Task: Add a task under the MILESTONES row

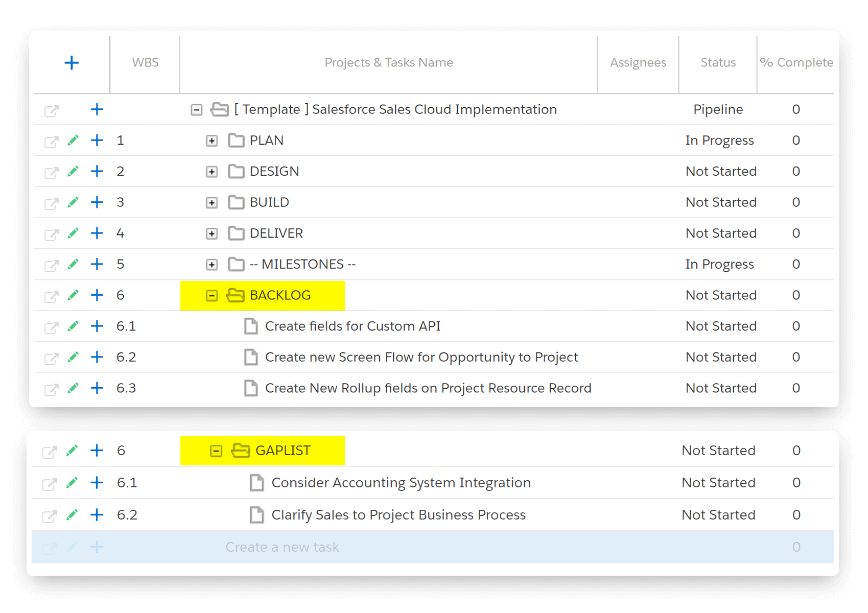Action: click(97, 264)
